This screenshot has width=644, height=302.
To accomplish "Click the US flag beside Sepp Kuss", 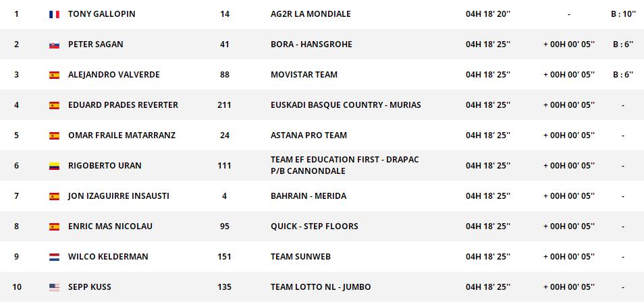I will point(54,287).
